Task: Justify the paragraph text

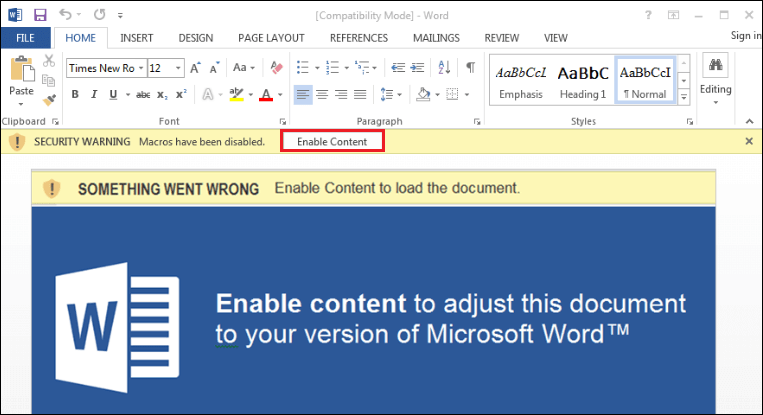Action: pos(360,94)
